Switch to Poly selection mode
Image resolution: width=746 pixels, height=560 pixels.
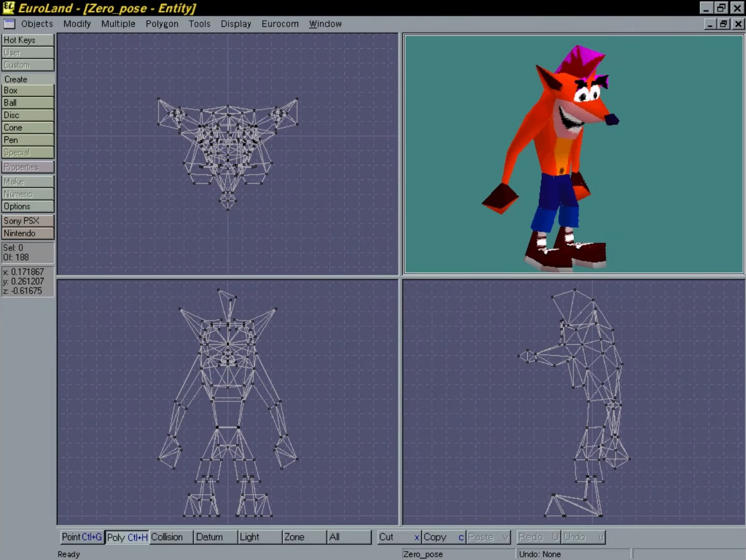tap(127, 537)
